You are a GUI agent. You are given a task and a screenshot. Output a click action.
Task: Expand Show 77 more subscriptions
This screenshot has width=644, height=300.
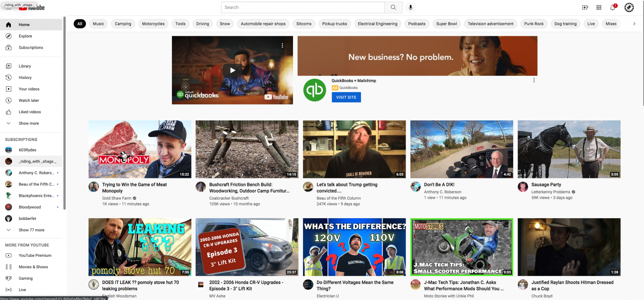pos(31,230)
